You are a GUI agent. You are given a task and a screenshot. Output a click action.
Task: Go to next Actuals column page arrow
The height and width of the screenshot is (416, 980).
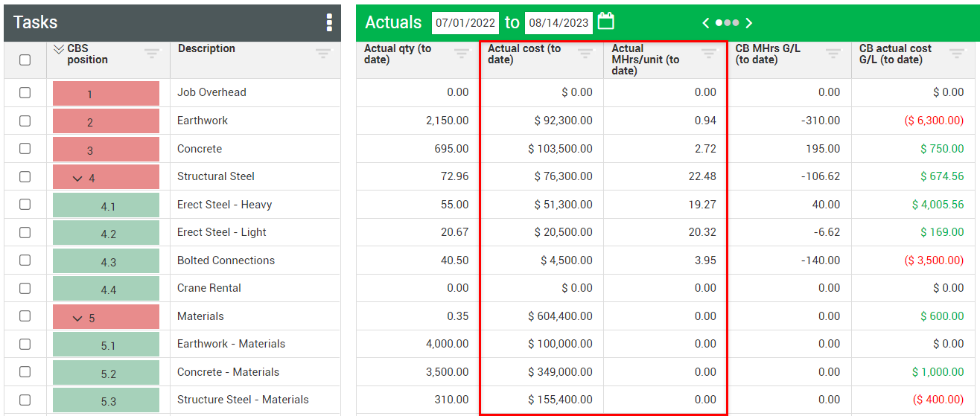coord(749,23)
